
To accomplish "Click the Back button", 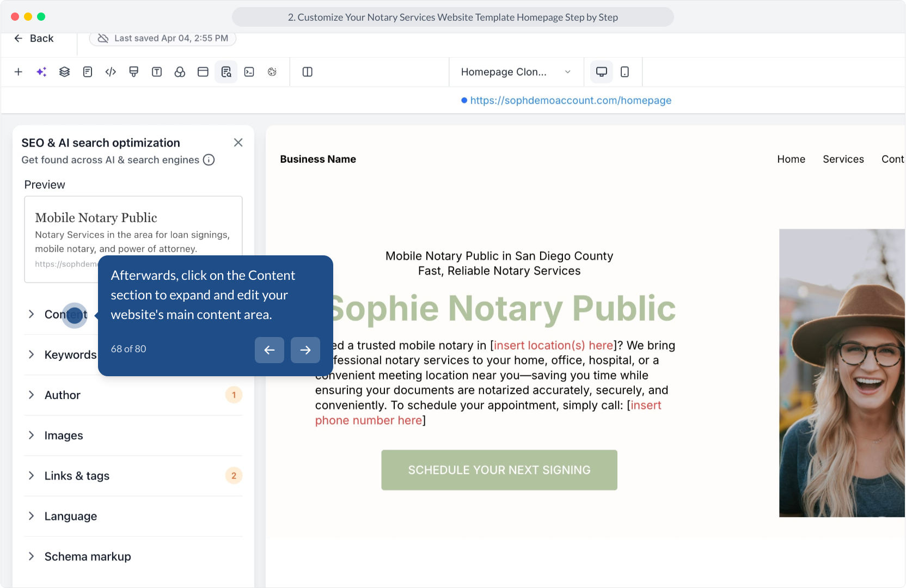I will (34, 38).
